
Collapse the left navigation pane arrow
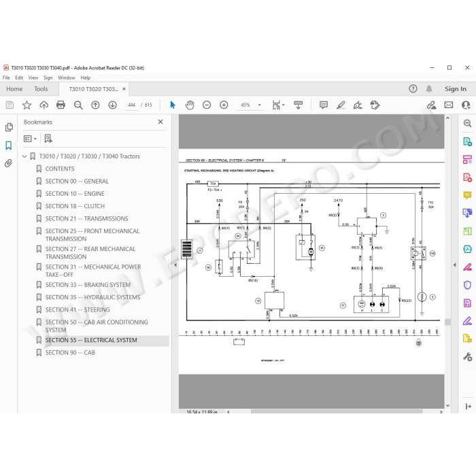tap(175, 265)
